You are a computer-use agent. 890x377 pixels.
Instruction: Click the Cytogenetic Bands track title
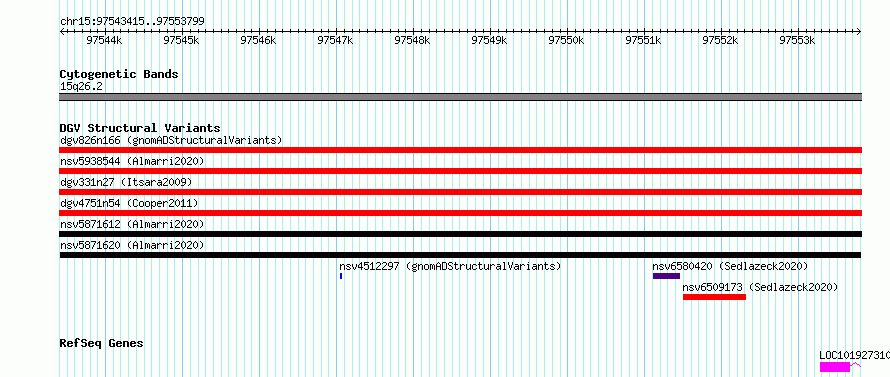point(119,74)
